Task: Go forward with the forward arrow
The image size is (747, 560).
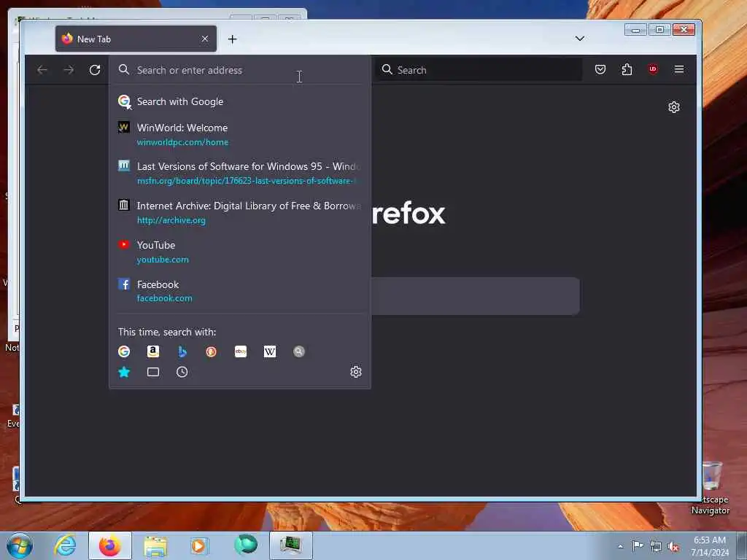Action: pos(69,70)
